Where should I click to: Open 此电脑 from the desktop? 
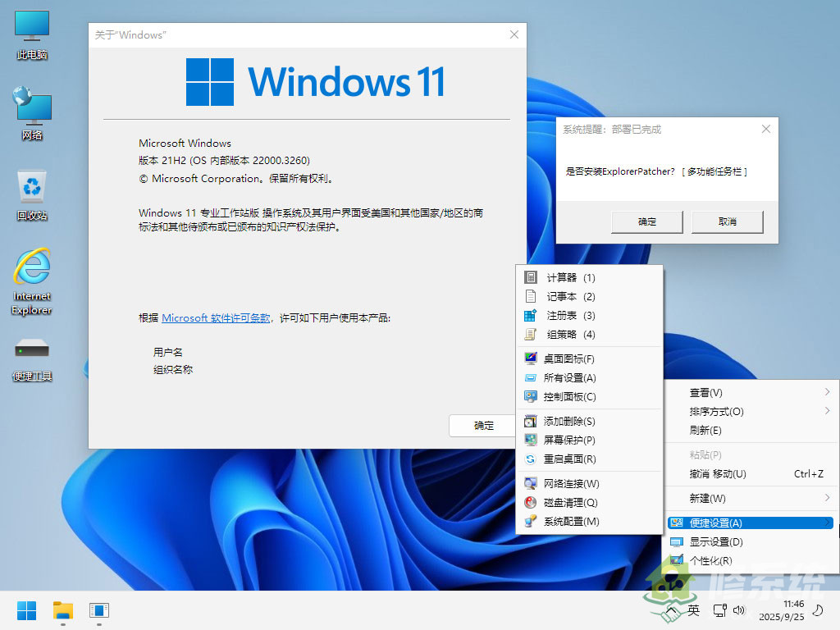point(31,33)
